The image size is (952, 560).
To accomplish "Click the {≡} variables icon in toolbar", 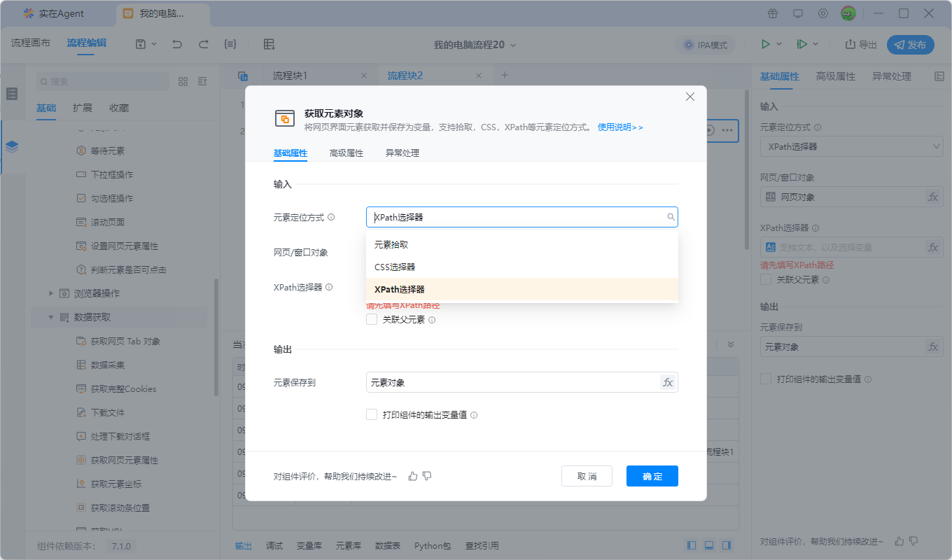I will (x=230, y=44).
